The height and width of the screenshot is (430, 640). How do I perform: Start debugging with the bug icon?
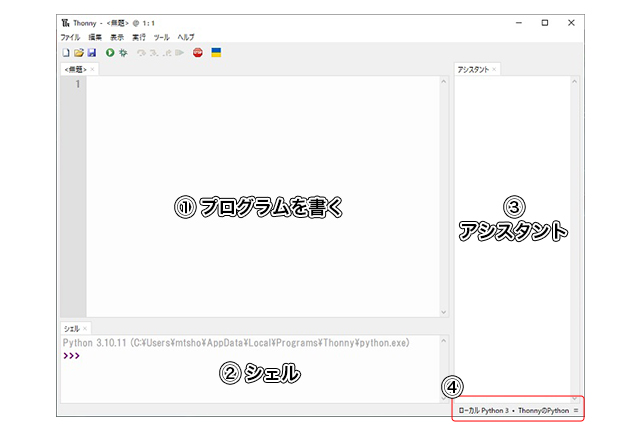tap(122, 52)
